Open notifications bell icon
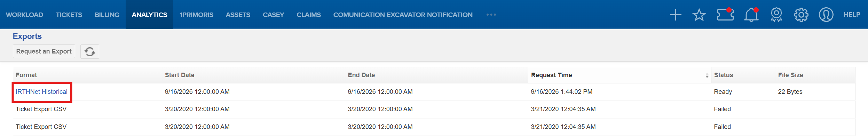This screenshot has height=139, width=868. [751, 15]
